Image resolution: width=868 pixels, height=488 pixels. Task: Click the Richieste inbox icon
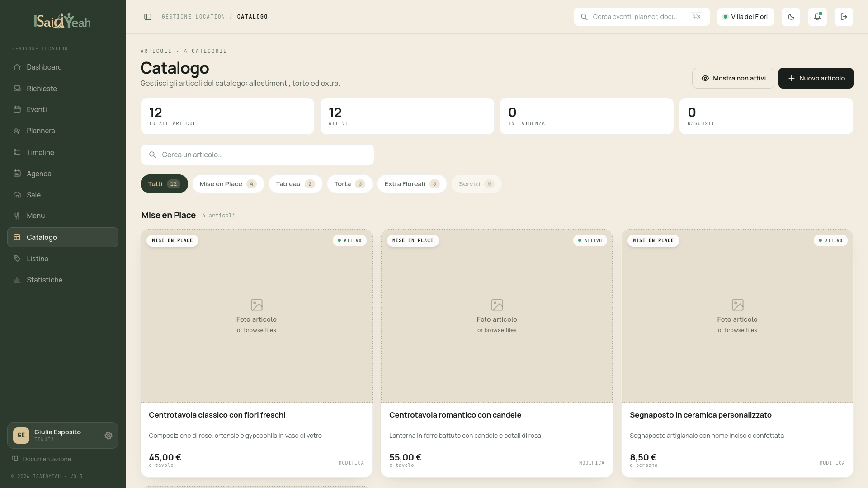click(x=17, y=89)
